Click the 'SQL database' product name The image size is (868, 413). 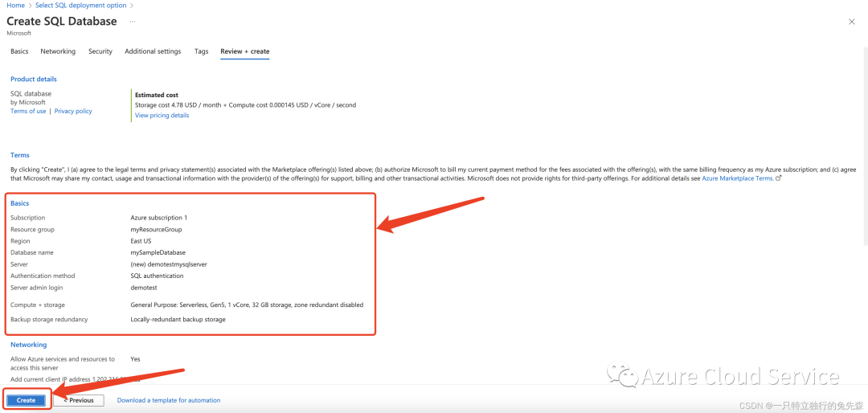pyautogui.click(x=31, y=94)
